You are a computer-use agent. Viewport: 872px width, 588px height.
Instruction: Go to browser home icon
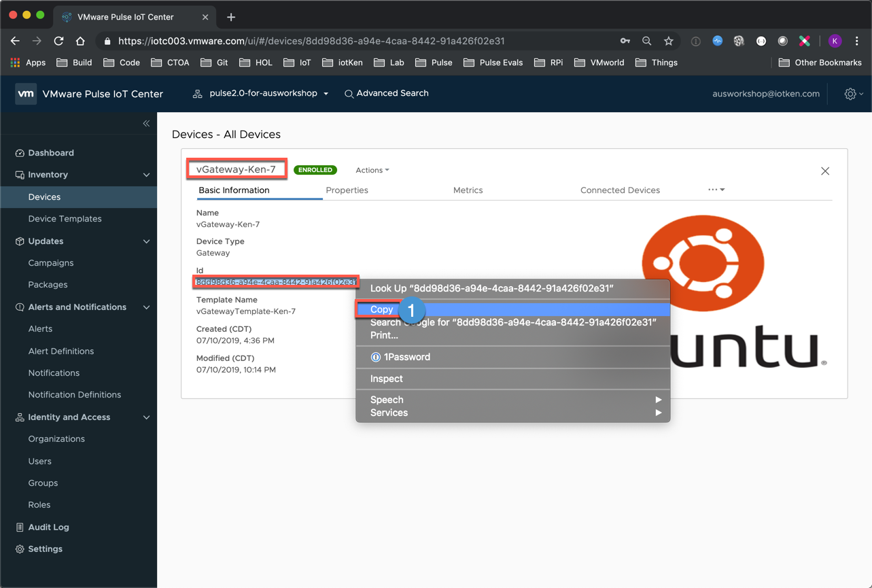(x=80, y=41)
